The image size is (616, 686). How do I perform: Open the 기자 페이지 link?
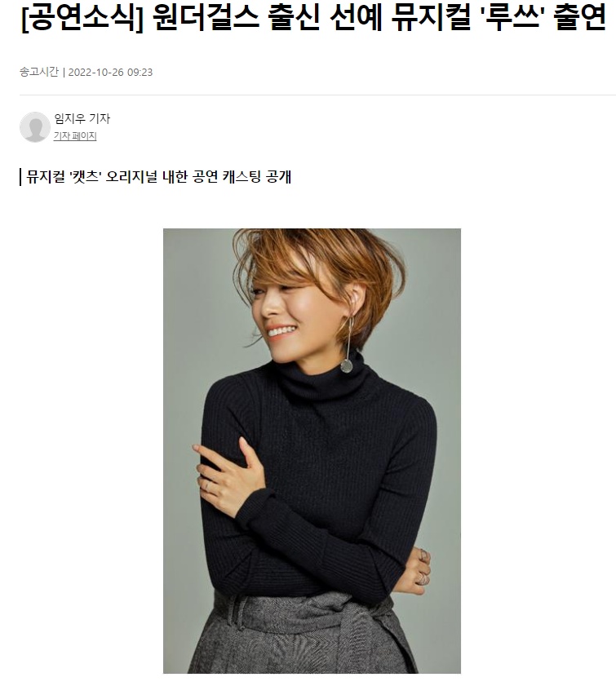(x=75, y=136)
